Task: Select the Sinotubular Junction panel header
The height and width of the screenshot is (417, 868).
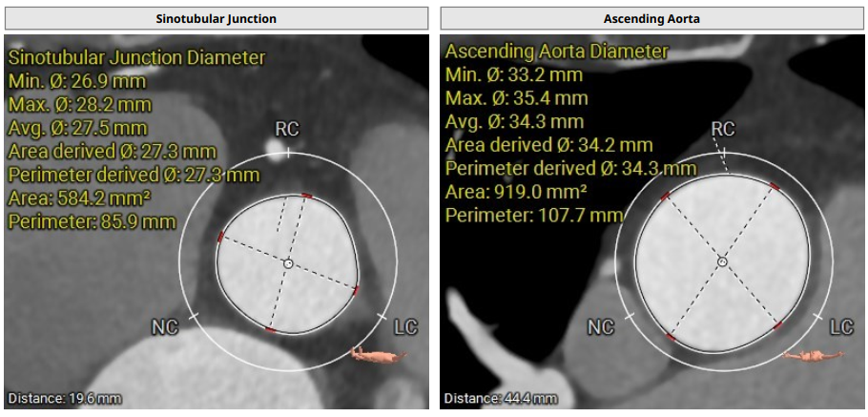Action: (x=217, y=18)
